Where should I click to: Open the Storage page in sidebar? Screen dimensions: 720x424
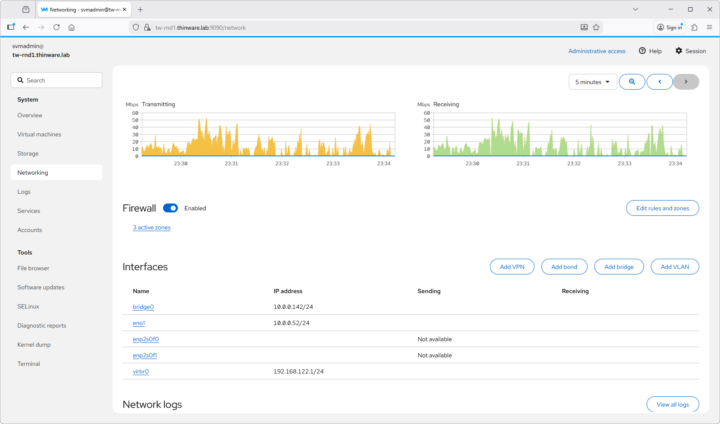[28, 153]
